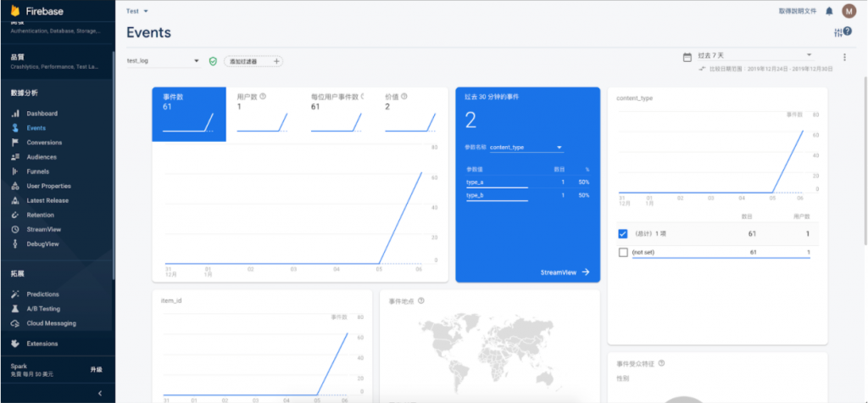Click the Extensions icon in sidebar
The height and width of the screenshot is (403, 868).
(x=15, y=344)
